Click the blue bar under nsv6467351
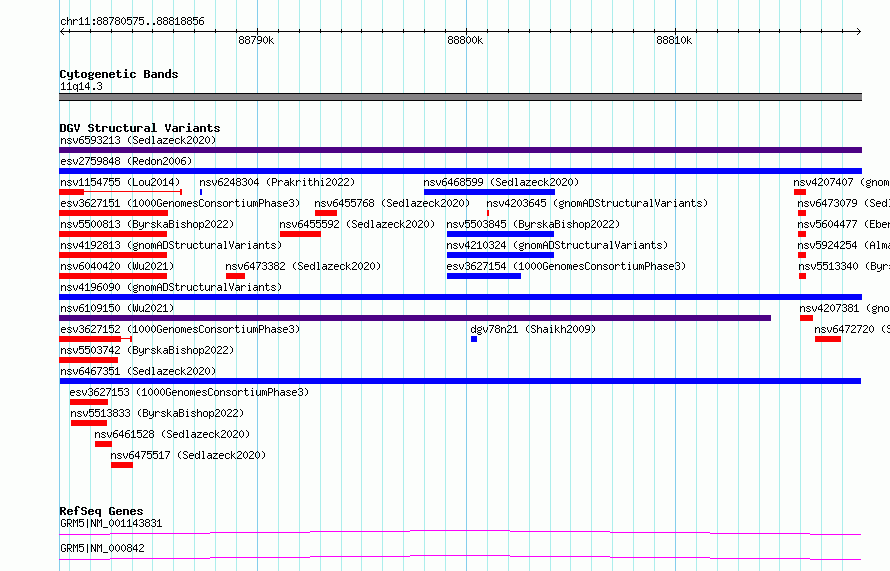 [460, 381]
